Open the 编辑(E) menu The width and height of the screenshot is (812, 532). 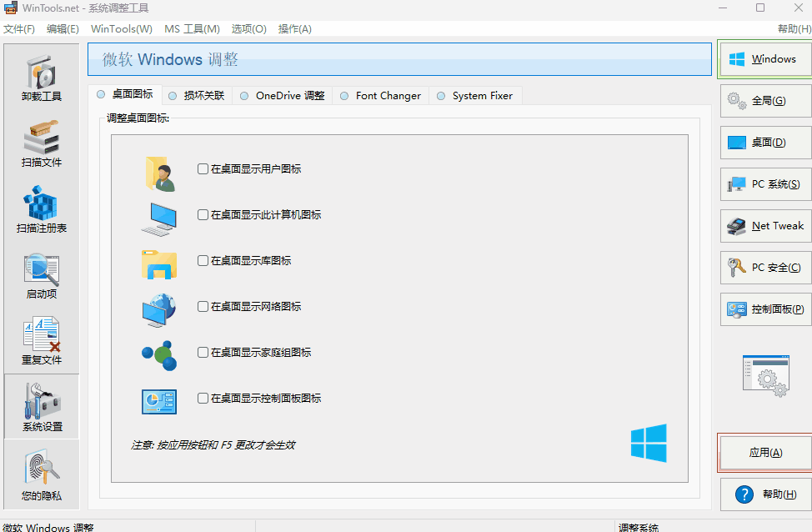point(63,29)
